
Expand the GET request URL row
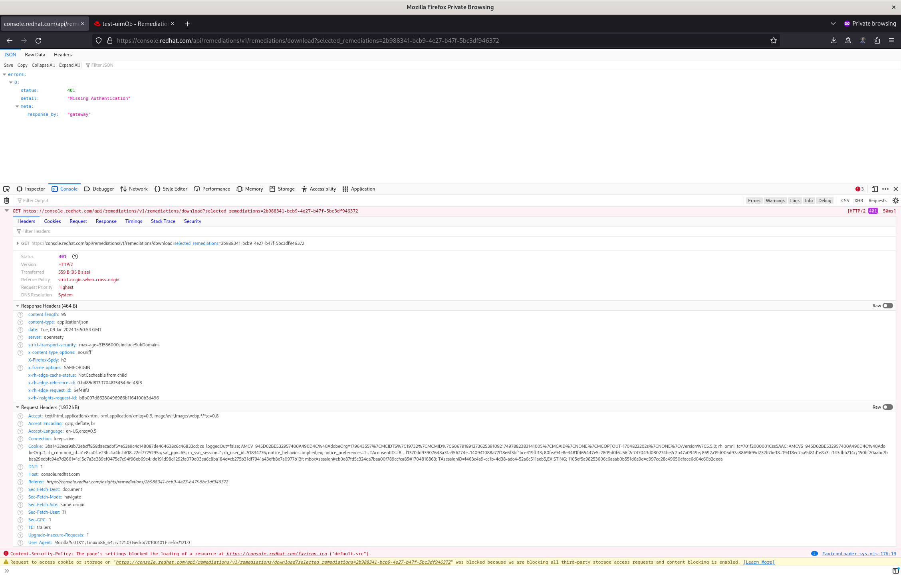(18, 243)
